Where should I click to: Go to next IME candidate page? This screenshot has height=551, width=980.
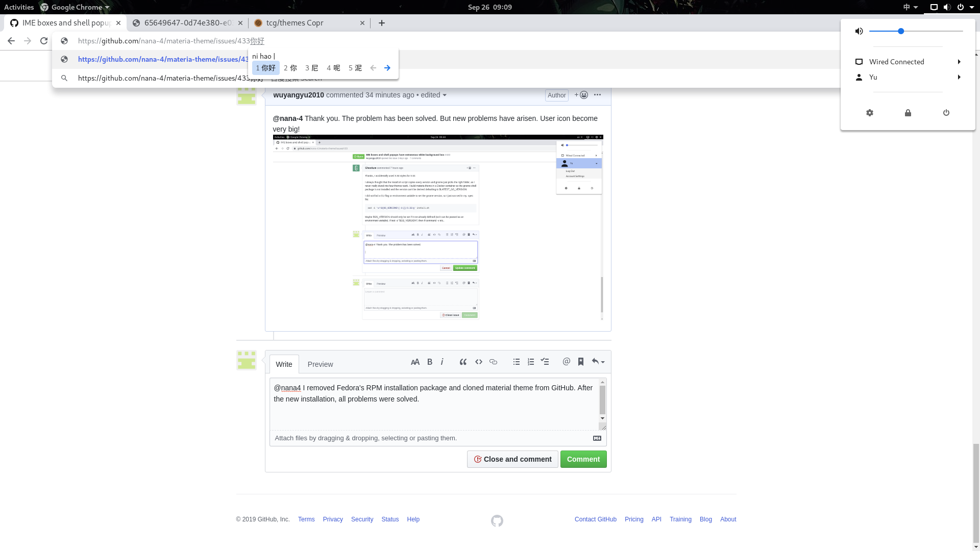pyautogui.click(x=387, y=68)
